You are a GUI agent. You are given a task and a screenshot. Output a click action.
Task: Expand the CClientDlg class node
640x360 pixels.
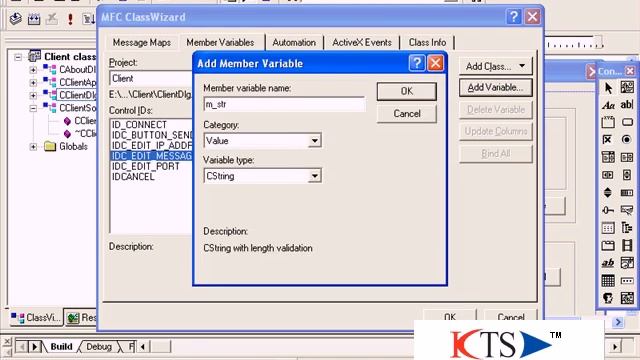point(33,95)
